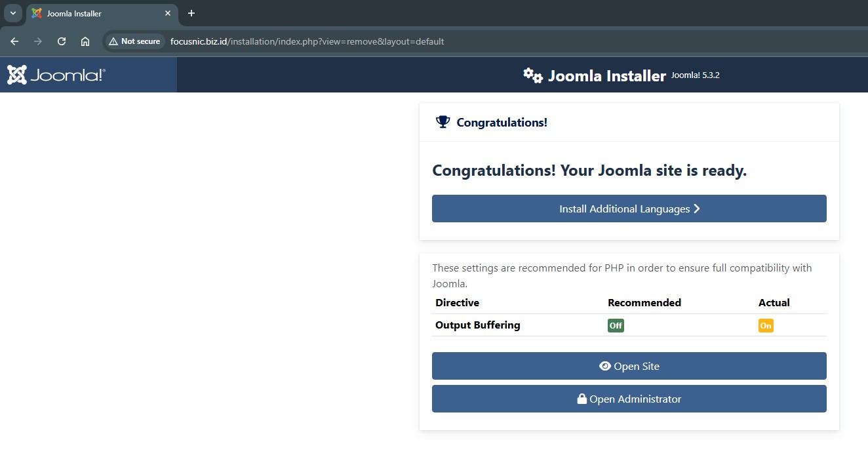Open the Not secure site info chip

[x=134, y=41]
